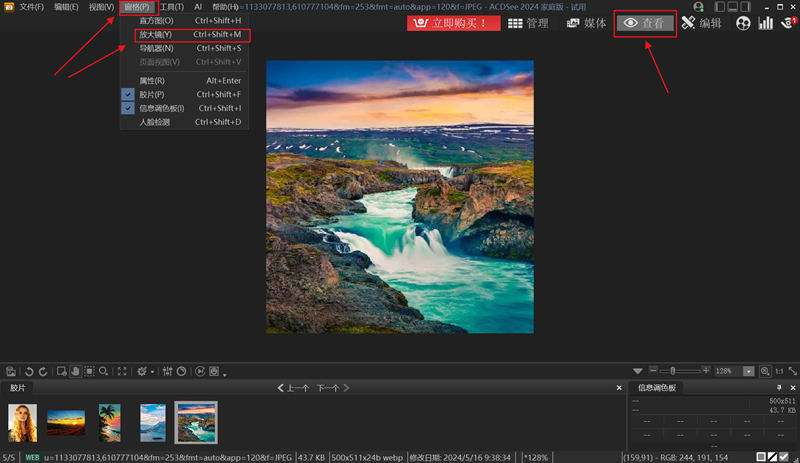Select the magnifier zoom tool icon

(x=103, y=371)
